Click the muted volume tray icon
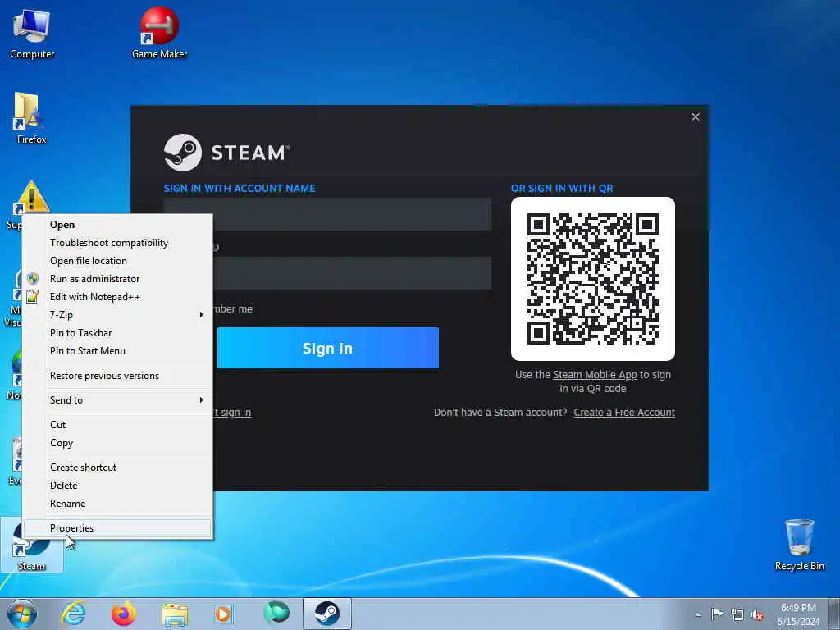Image resolution: width=840 pixels, height=630 pixels. click(x=757, y=614)
